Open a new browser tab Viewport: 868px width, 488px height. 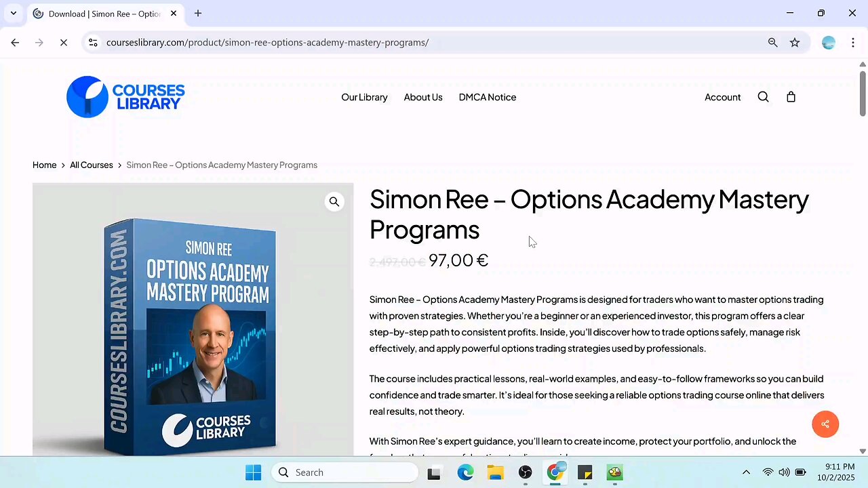click(198, 13)
